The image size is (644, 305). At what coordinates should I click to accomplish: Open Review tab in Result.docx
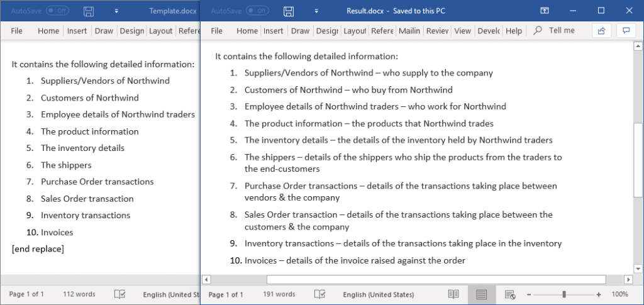pos(437,31)
